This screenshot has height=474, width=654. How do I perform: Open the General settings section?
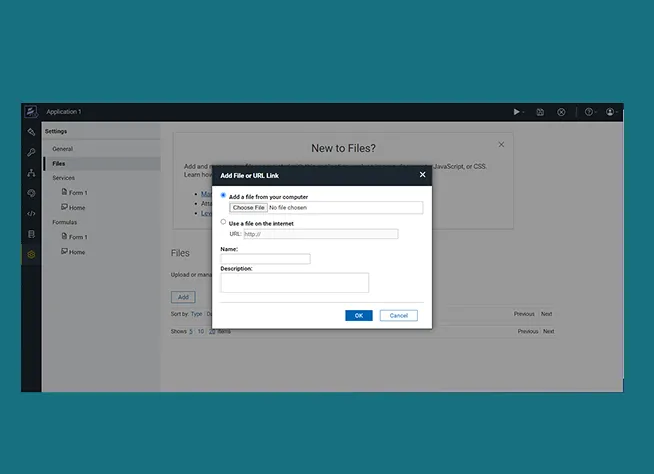point(62,149)
